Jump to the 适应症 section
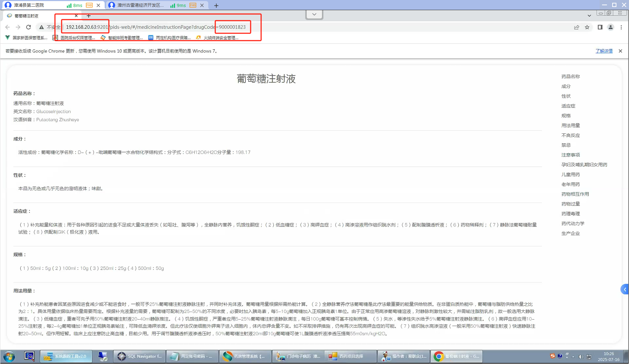Image resolution: width=629 pixels, height=364 pixels. [568, 106]
